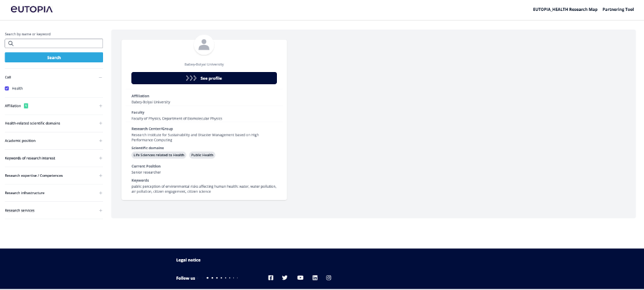This screenshot has height=290, width=644.
Task: Expand the Research infrastructure filter
Action: (100, 193)
